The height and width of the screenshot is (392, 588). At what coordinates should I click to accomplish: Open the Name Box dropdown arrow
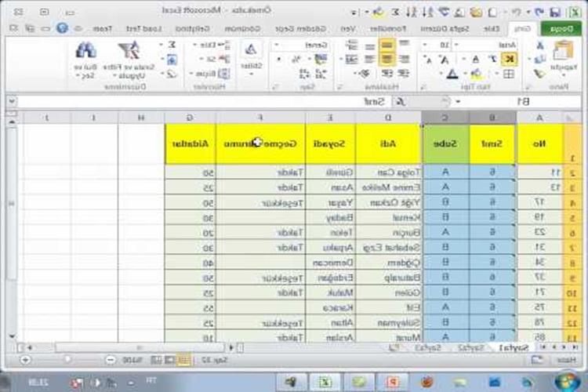[458, 101]
